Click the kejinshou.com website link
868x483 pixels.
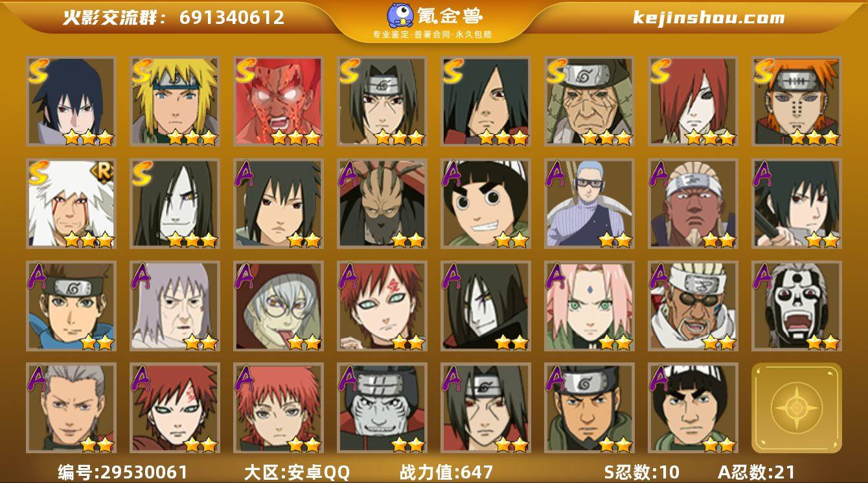pos(709,18)
